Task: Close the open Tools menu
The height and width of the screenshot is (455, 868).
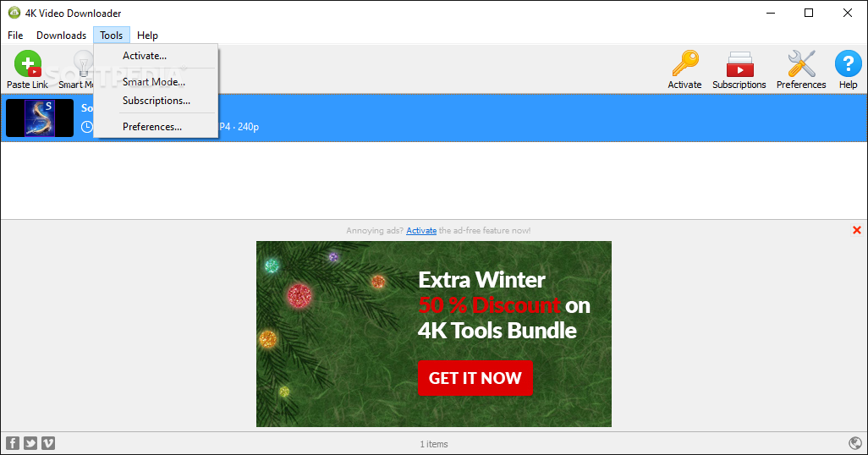Action: tap(112, 35)
